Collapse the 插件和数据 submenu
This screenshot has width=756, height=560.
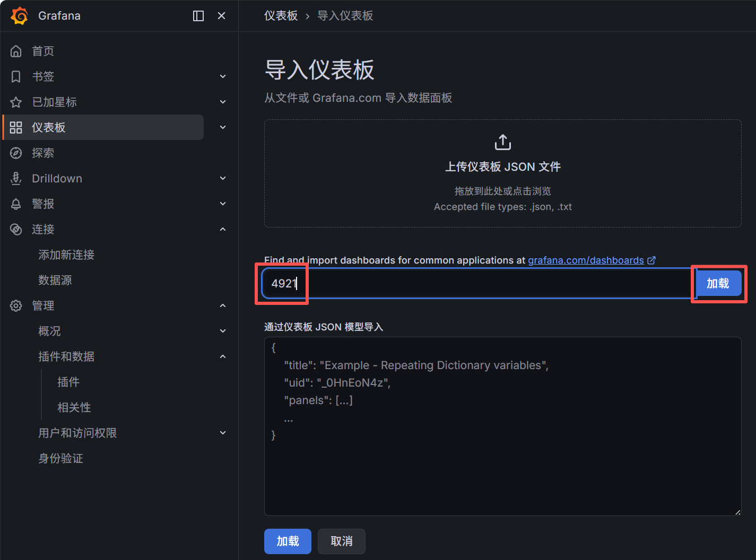click(x=223, y=356)
